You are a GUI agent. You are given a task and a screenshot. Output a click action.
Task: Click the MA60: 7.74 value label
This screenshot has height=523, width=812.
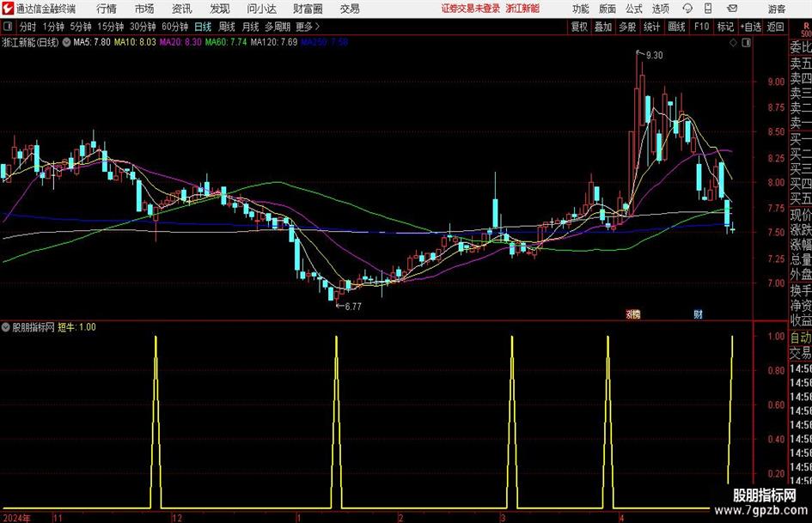[226, 42]
